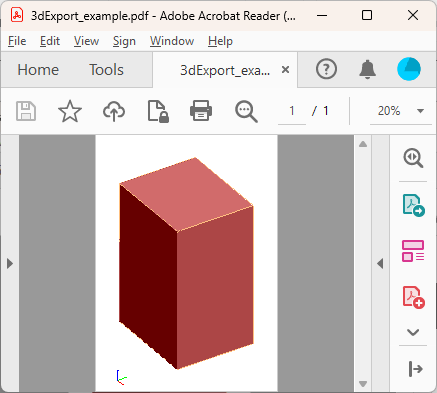The width and height of the screenshot is (437, 393).
Task: Click the scrollbar up arrow
Action: pyautogui.click(x=363, y=144)
